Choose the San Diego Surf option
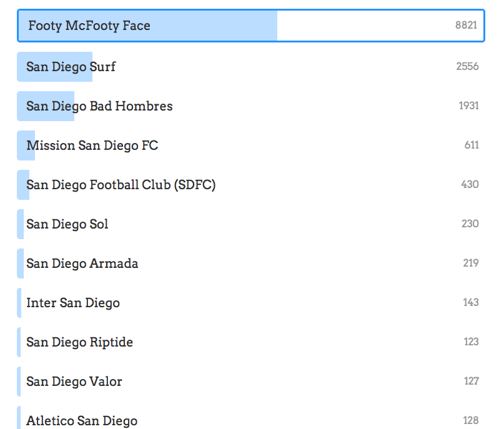Image resolution: width=504 pixels, height=429 pixels. [x=71, y=67]
